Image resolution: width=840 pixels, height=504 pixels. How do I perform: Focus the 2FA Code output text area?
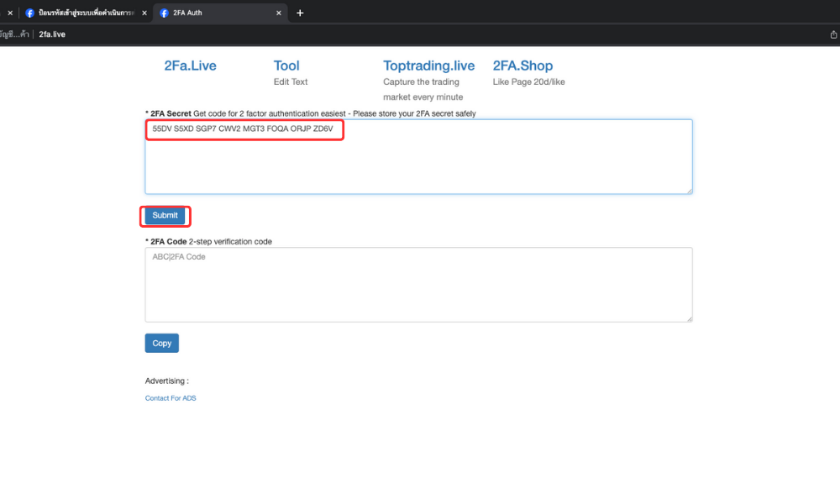(x=418, y=285)
